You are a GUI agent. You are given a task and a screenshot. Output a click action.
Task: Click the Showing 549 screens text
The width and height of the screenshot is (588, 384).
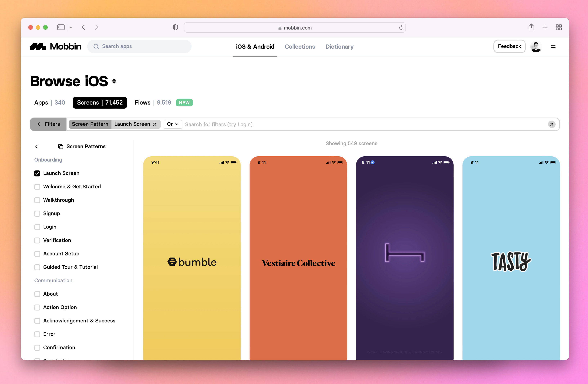coord(351,143)
